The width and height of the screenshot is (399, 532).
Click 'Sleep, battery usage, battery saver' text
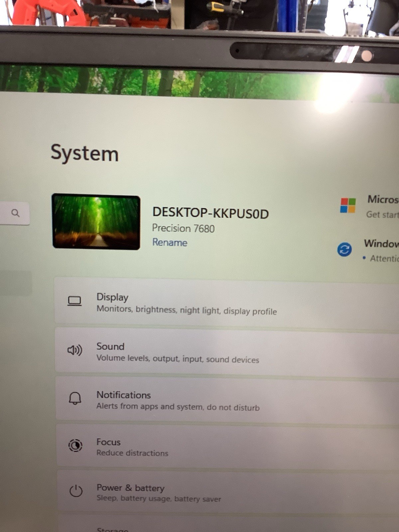tap(159, 498)
